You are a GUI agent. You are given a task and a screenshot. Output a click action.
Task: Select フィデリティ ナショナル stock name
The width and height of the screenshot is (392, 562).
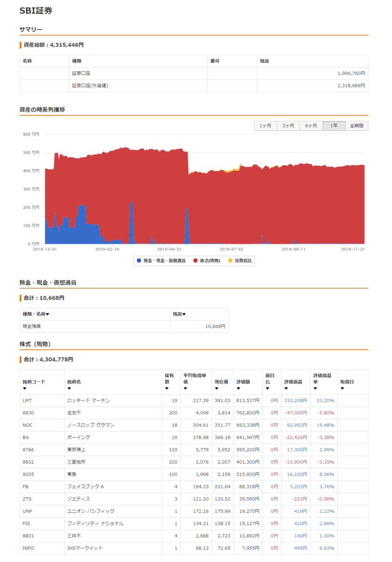pos(95,523)
